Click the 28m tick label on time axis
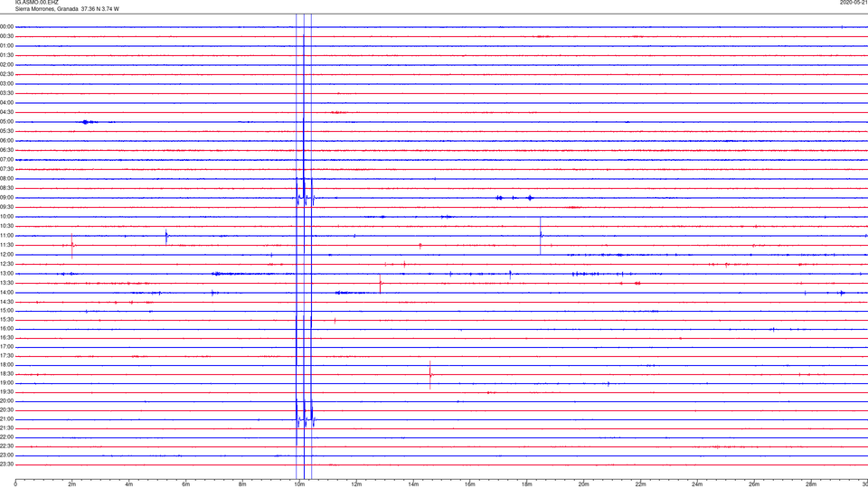Viewport: 868px width, 488px height. 811,484
